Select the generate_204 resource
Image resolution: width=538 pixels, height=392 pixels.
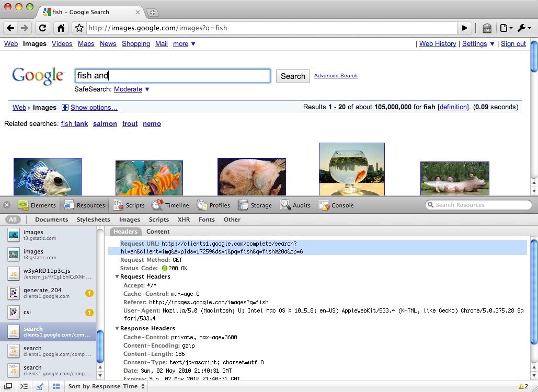point(48,293)
